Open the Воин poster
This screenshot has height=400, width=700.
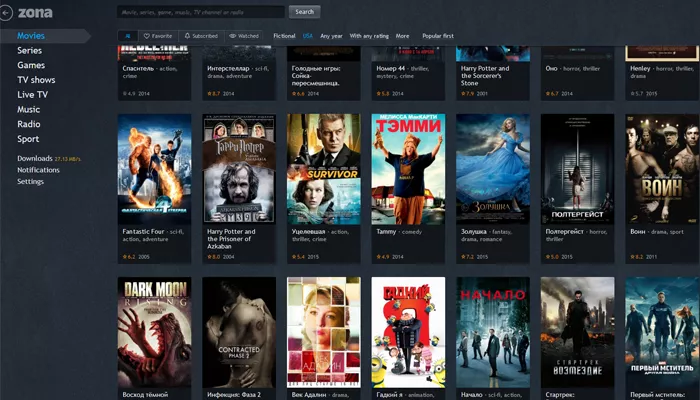click(x=662, y=169)
